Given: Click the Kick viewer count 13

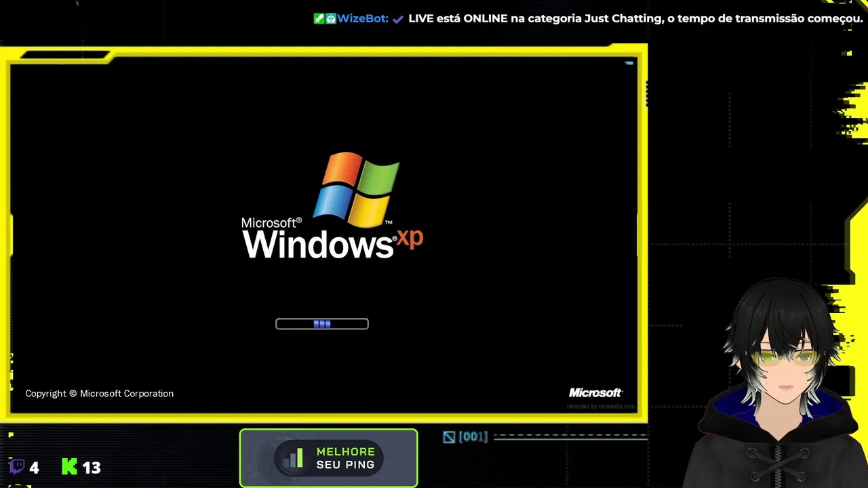Looking at the screenshot, I should 92,468.
